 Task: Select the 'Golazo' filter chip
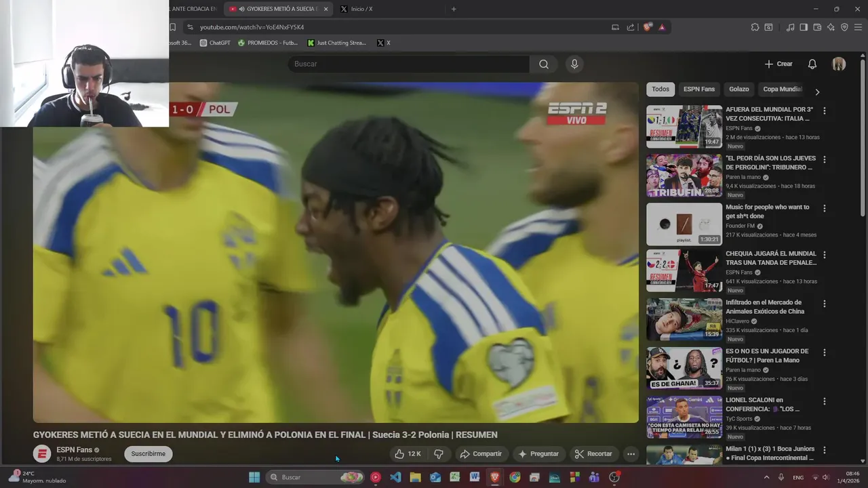(739, 89)
